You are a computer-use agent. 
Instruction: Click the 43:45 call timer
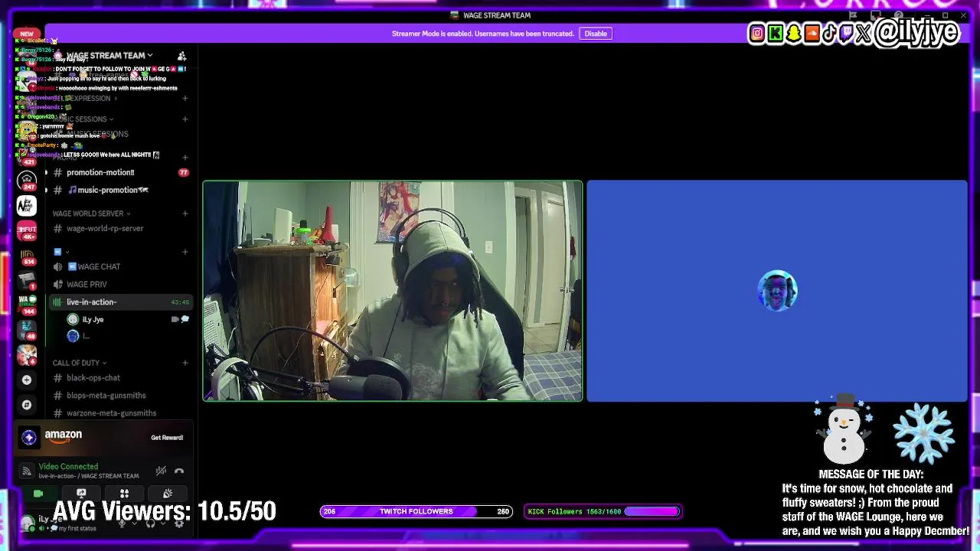tap(180, 302)
